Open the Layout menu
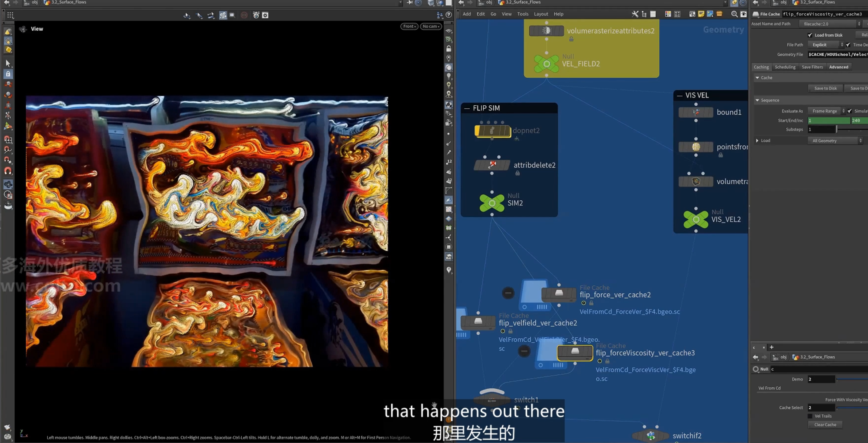 click(541, 14)
